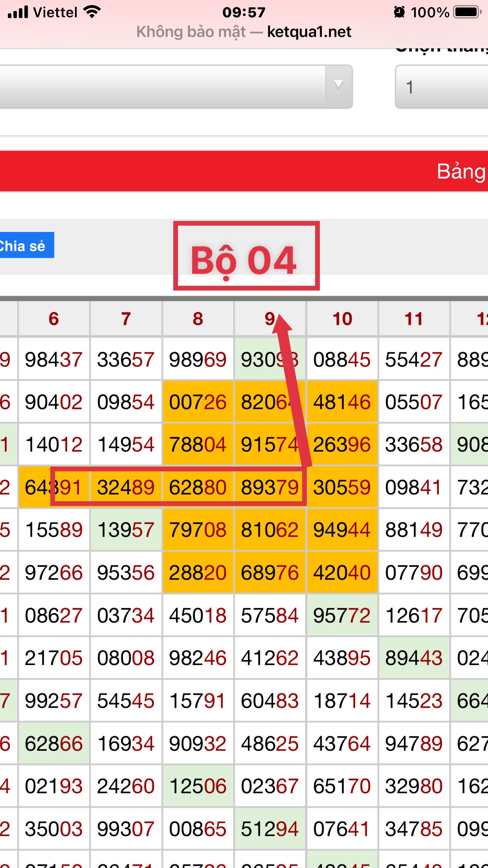Click orange cell 32489

point(126,487)
